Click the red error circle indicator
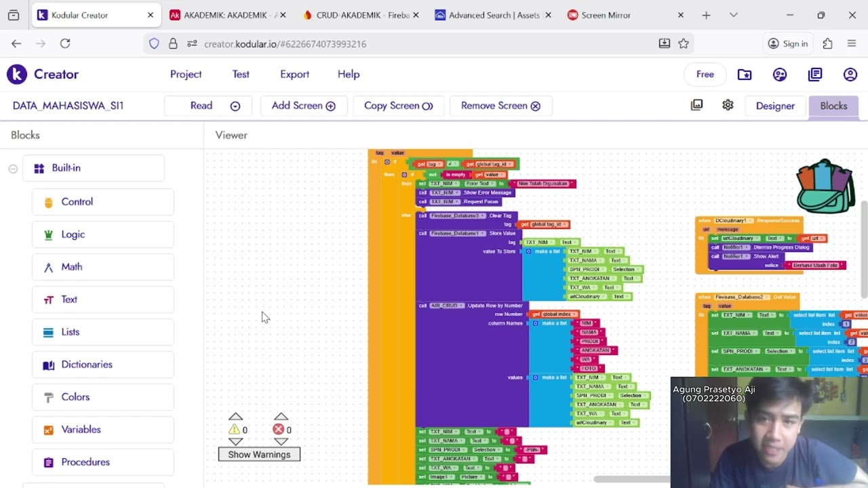Screen dimensions: 868x488 (278, 429)
